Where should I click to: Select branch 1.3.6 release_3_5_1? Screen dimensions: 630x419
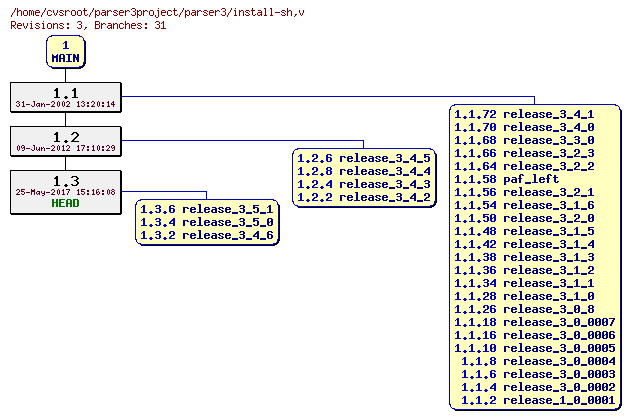tap(207, 209)
